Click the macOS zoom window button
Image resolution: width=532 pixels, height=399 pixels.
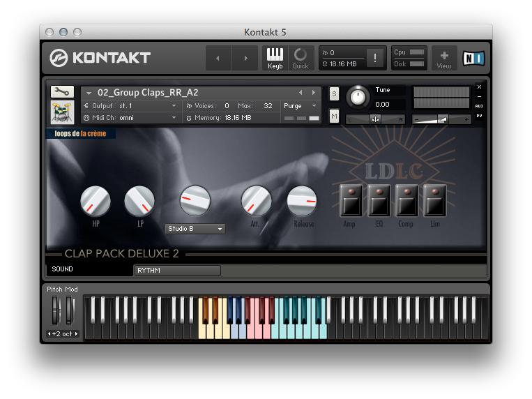tap(77, 32)
